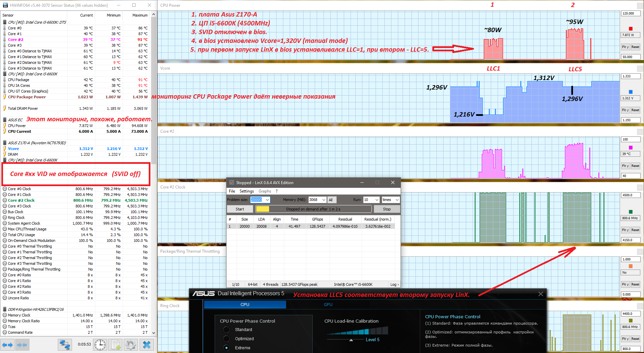Click the expand-layout outward arrows icon in HWiNFO
This screenshot has width=644, height=353.
point(7,345)
